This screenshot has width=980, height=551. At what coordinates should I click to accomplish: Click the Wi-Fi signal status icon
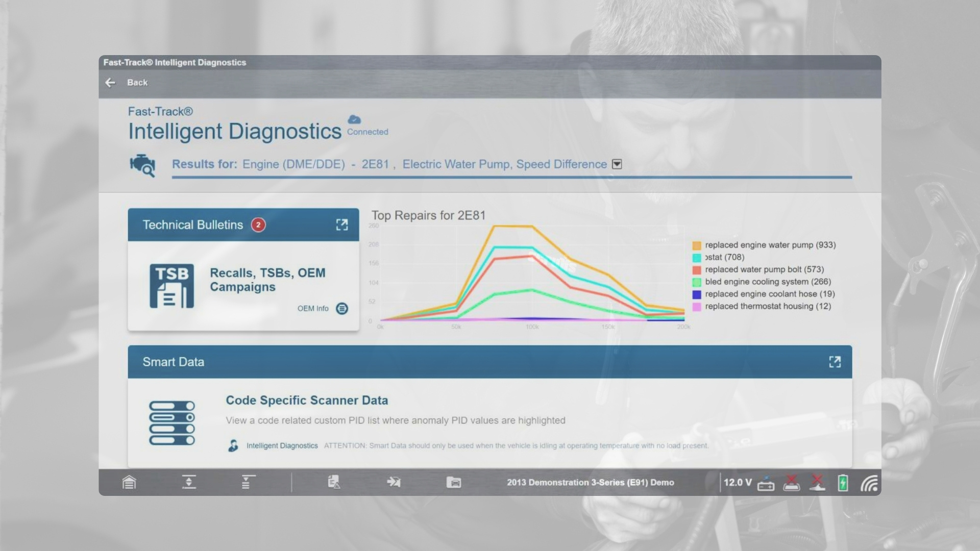coord(870,483)
